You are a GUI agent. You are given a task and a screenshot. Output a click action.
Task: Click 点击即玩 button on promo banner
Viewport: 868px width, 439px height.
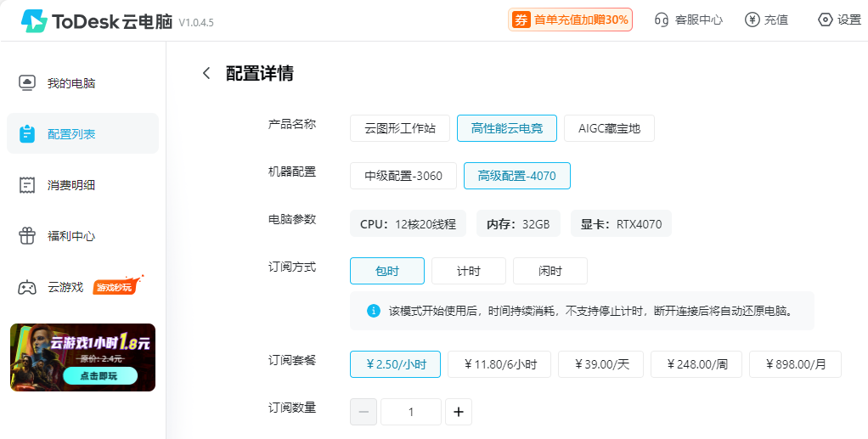[x=99, y=376]
